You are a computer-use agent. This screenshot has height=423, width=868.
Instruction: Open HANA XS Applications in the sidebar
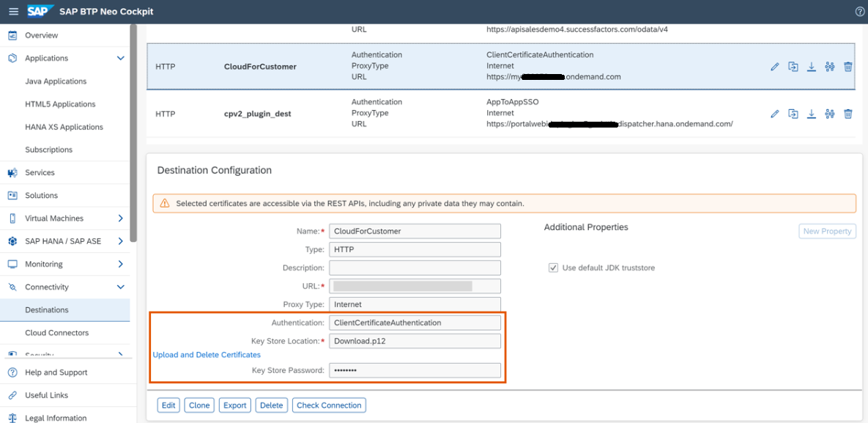click(64, 127)
